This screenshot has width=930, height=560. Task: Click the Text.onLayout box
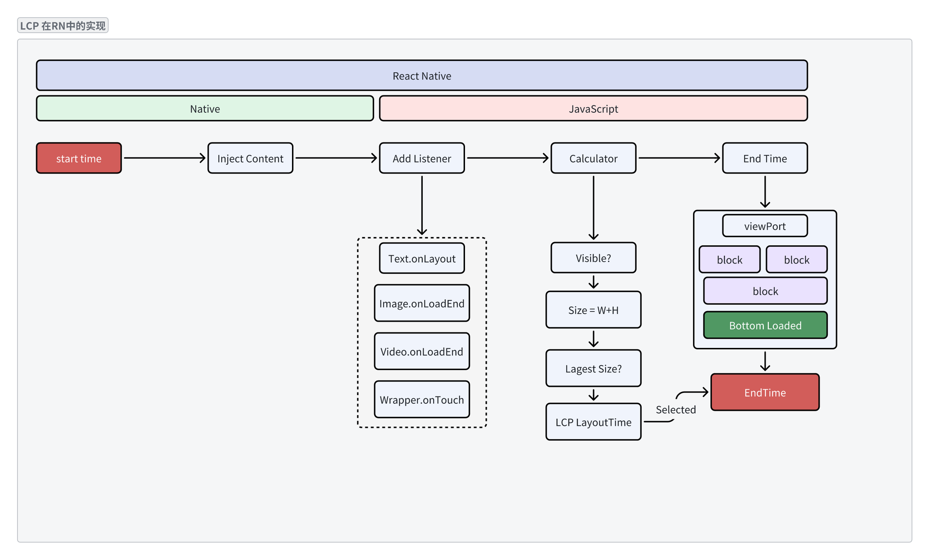coord(422,258)
